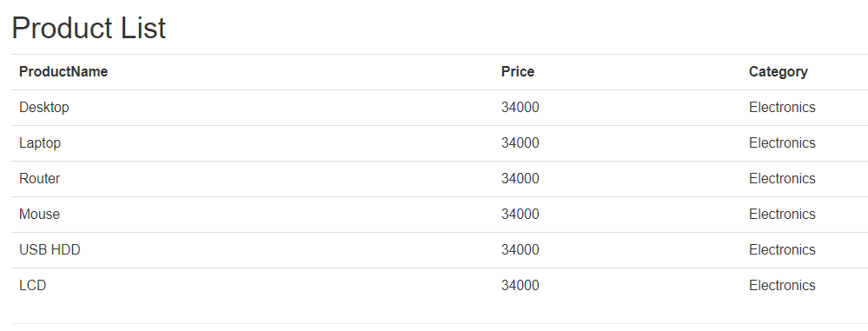This screenshot has width=868, height=331.
Task: Click Electronics category in Desktop row
Action: point(782,108)
